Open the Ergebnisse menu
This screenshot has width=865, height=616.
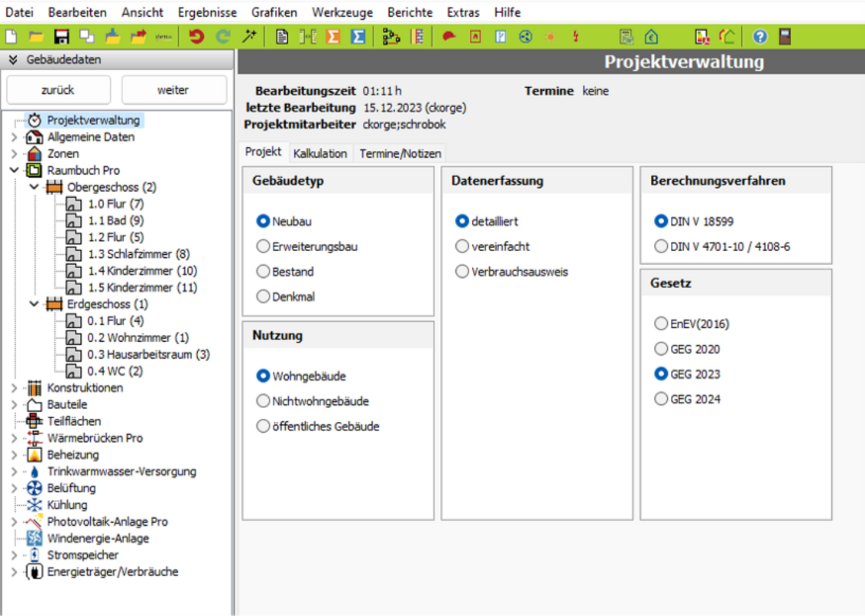[x=207, y=12]
